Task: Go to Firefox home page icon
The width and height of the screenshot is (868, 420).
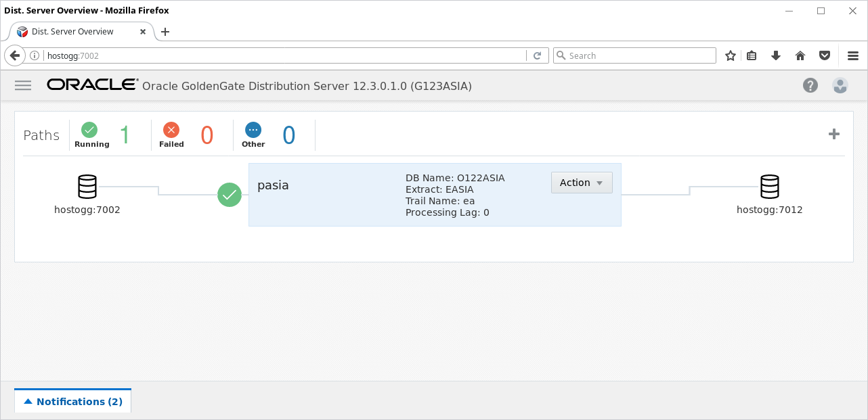Action: coord(800,55)
